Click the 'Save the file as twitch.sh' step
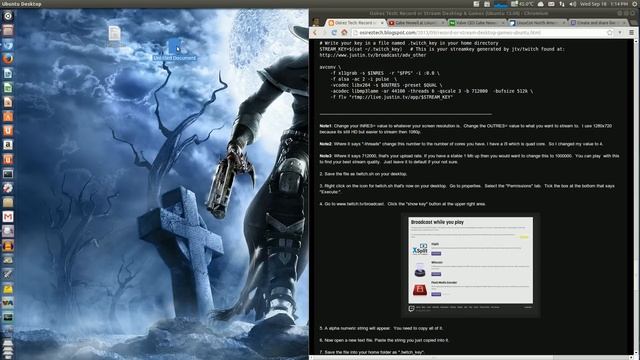640x360 pixels. click(x=363, y=174)
